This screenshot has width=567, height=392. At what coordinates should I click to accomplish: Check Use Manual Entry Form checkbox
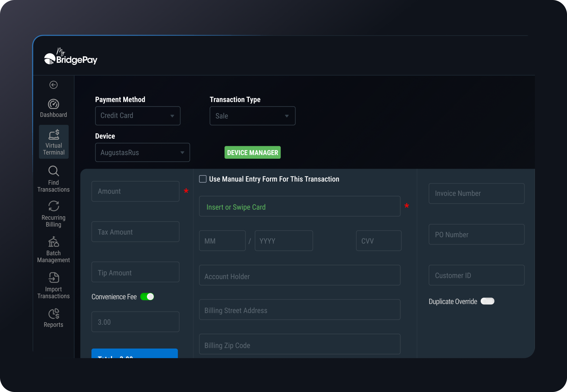click(x=203, y=179)
